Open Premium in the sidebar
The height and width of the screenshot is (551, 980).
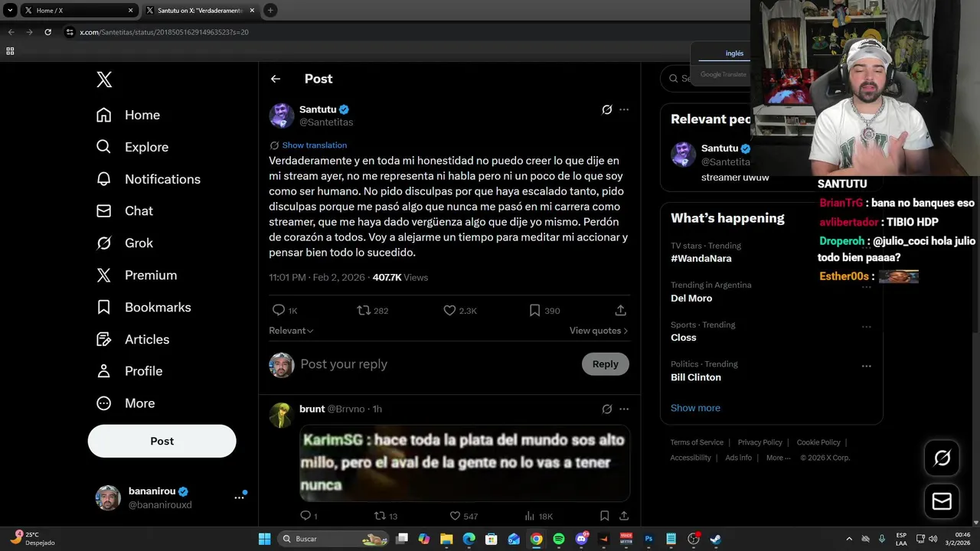[136, 275]
